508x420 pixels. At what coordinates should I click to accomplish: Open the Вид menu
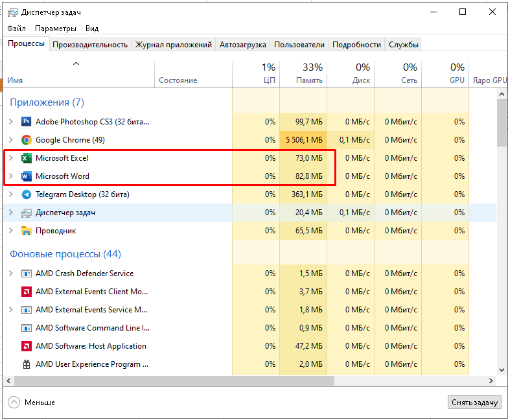click(x=92, y=29)
